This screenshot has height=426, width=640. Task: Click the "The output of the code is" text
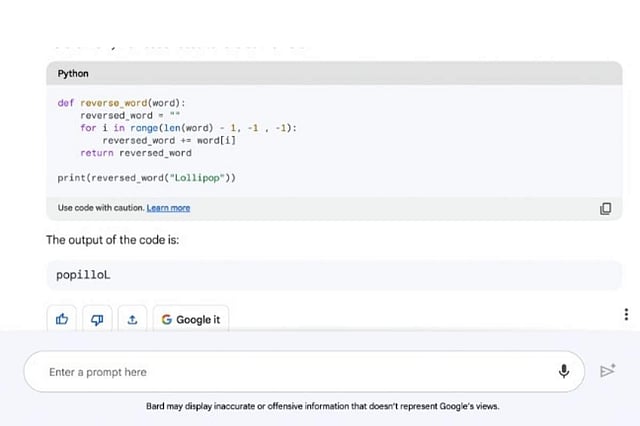click(x=112, y=241)
